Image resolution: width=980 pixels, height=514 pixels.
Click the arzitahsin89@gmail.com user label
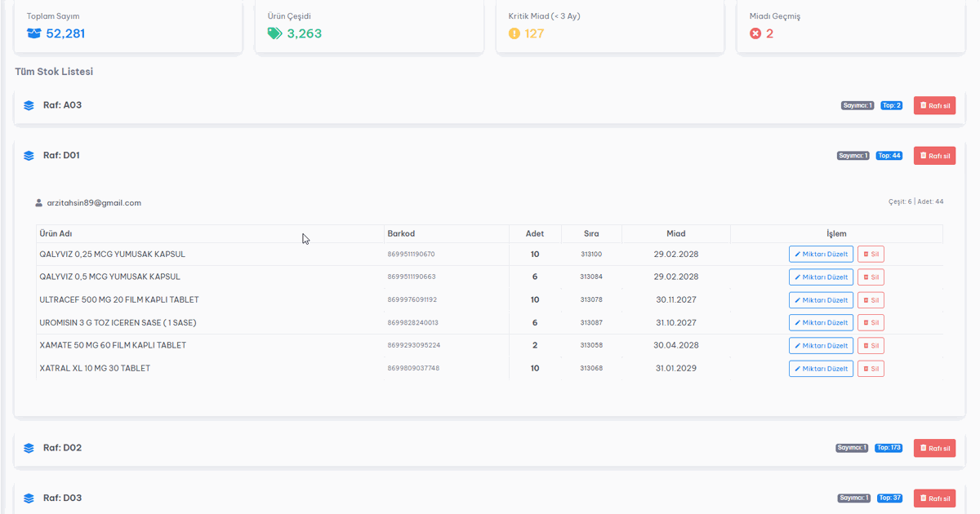pyautogui.click(x=94, y=202)
